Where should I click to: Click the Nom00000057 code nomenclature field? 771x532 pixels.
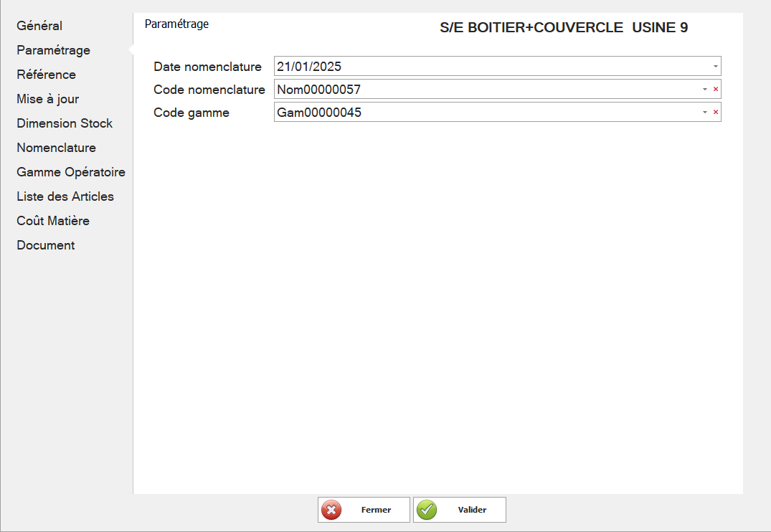[x=481, y=90]
